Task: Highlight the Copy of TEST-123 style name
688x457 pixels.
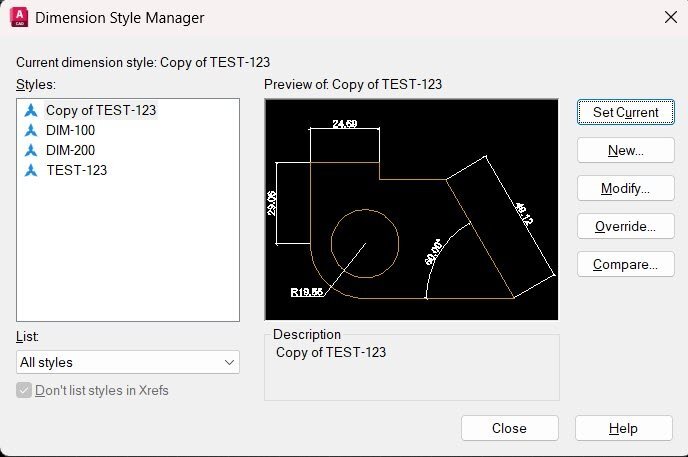Action: click(101, 110)
